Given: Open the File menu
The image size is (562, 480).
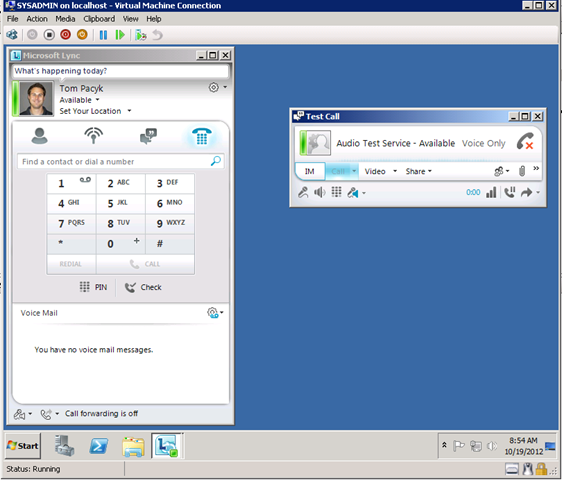Looking at the screenshot, I should pos(13,19).
